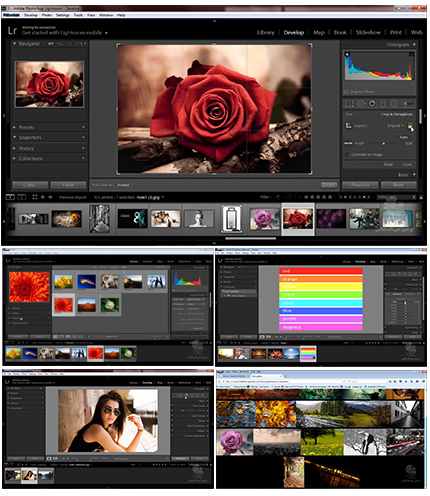Click the Lr logo identity plate
Screen dimensions: 430x496
12,31
